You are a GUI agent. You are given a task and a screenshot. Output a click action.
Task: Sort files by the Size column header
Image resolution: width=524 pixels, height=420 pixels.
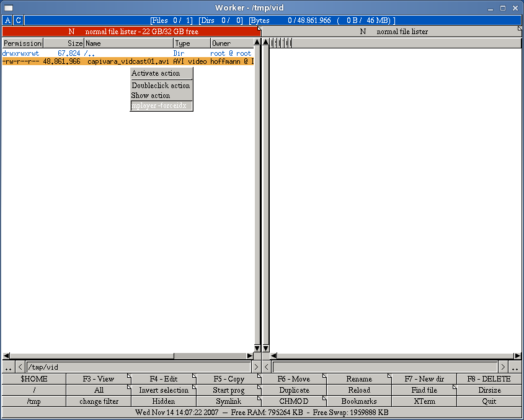[x=63, y=43]
